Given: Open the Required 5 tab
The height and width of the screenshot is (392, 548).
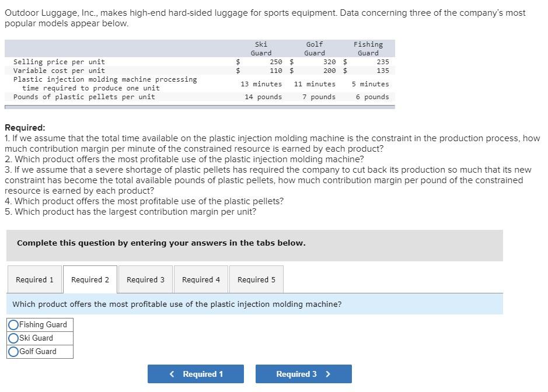Looking at the screenshot, I should pyautogui.click(x=256, y=280).
